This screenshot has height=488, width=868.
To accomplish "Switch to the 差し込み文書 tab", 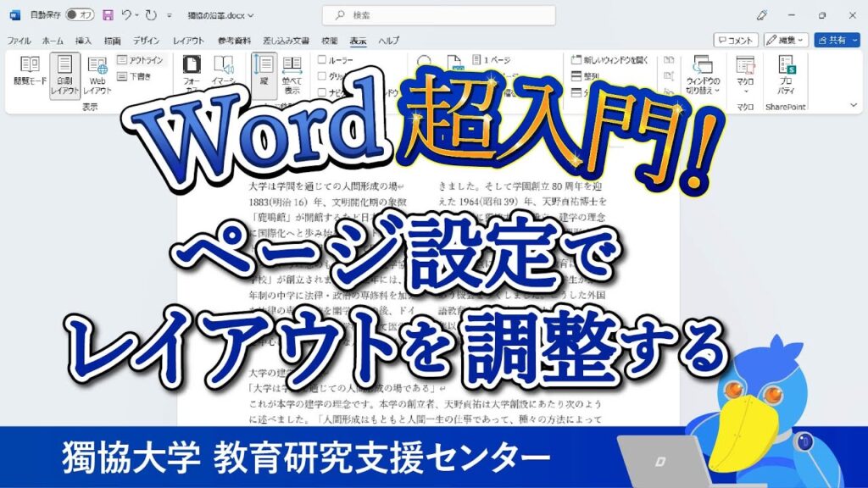I will pyautogui.click(x=287, y=41).
